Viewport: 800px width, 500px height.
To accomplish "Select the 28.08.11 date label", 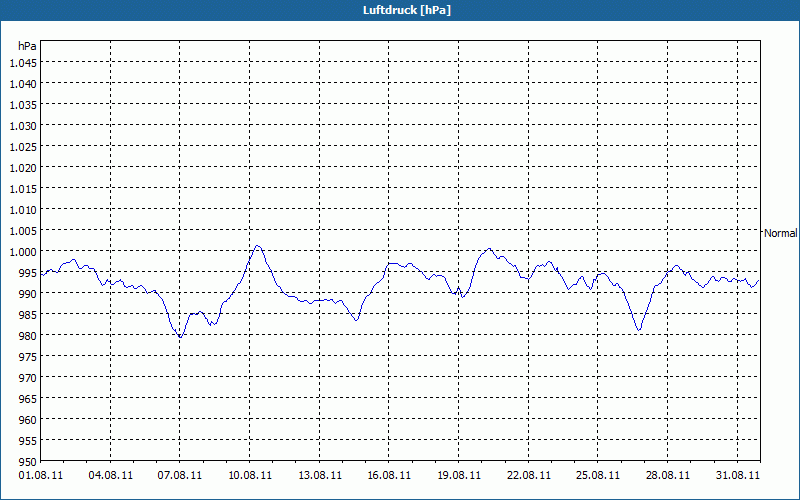I will coord(667,475).
